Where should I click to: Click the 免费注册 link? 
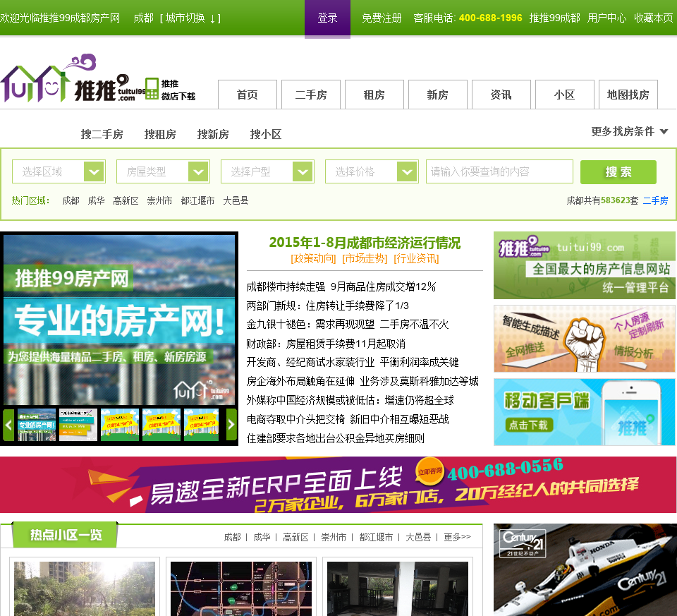[x=382, y=18]
